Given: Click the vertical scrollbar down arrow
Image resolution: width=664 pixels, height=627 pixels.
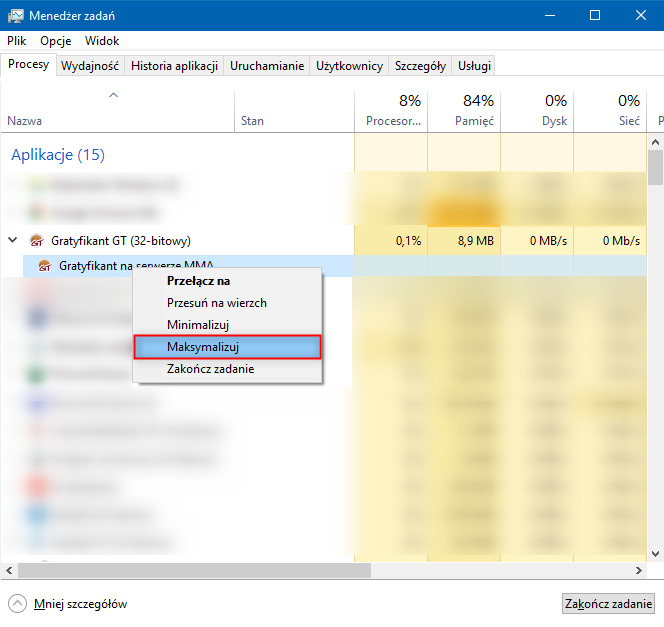Looking at the screenshot, I should [655, 554].
